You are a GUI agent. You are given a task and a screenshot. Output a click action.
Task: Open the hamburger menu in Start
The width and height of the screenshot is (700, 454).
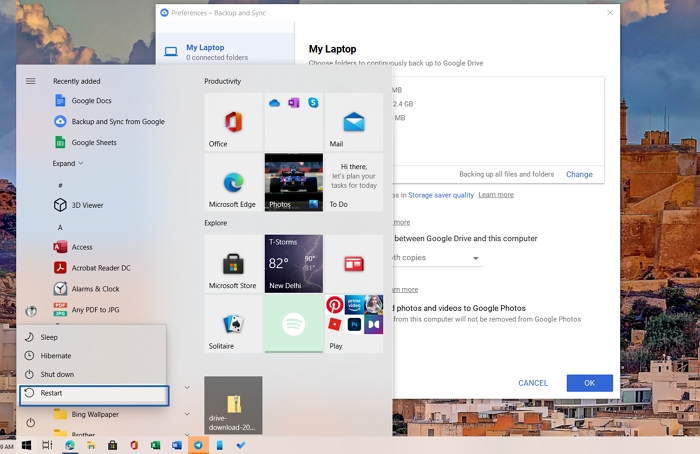click(x=31, y=81)
